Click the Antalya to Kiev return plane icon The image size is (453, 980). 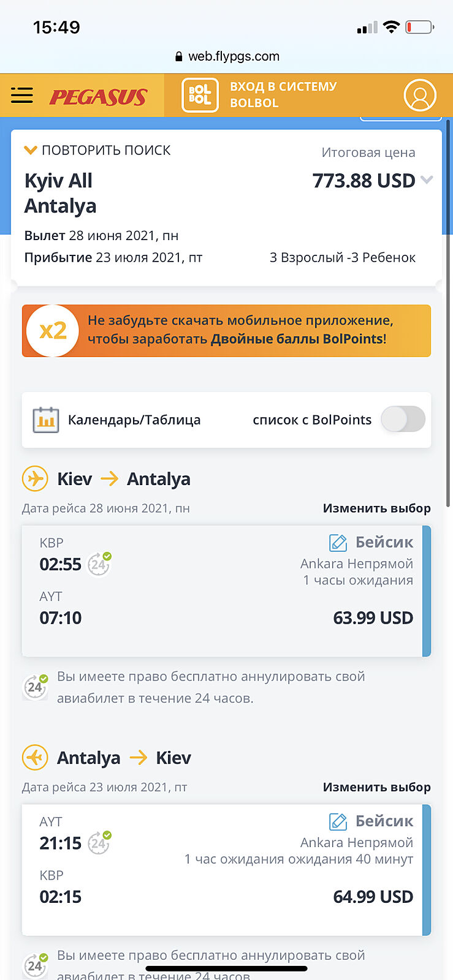point(35,758)
